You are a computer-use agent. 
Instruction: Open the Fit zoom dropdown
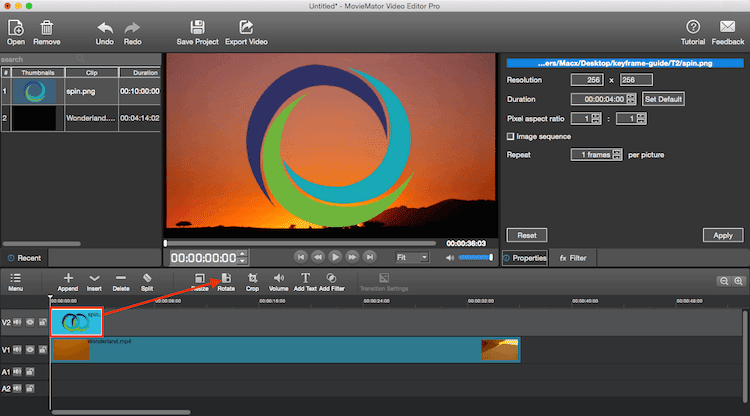411,257
